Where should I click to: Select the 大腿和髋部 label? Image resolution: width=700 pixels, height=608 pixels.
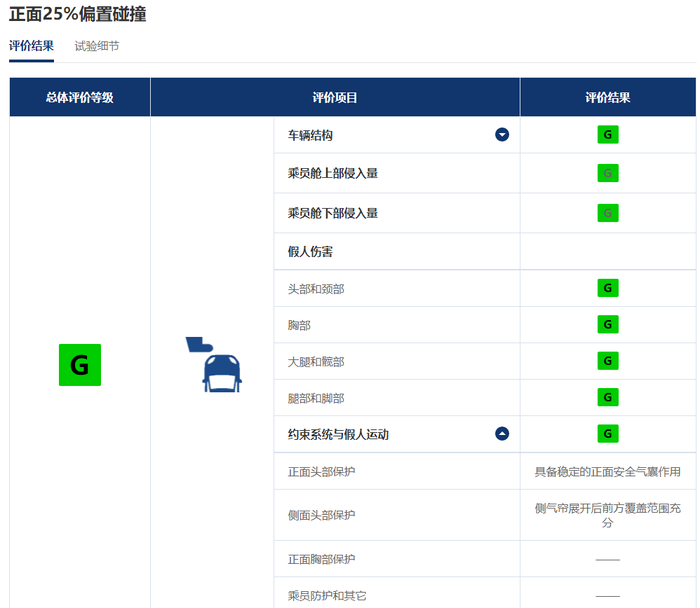(x=316, y=362)
